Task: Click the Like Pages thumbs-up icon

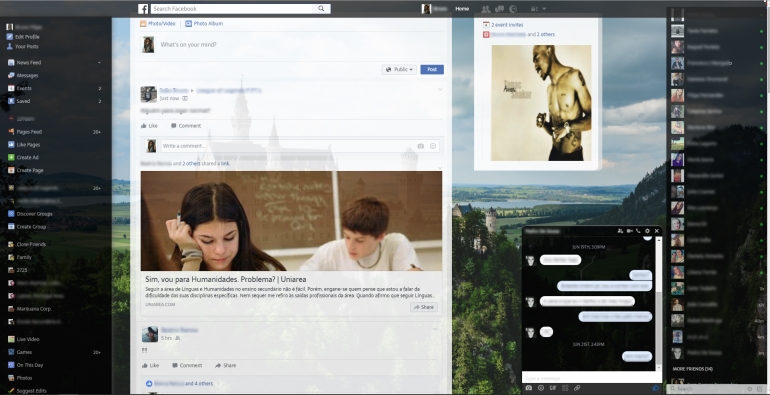Action: coord(11,145)
